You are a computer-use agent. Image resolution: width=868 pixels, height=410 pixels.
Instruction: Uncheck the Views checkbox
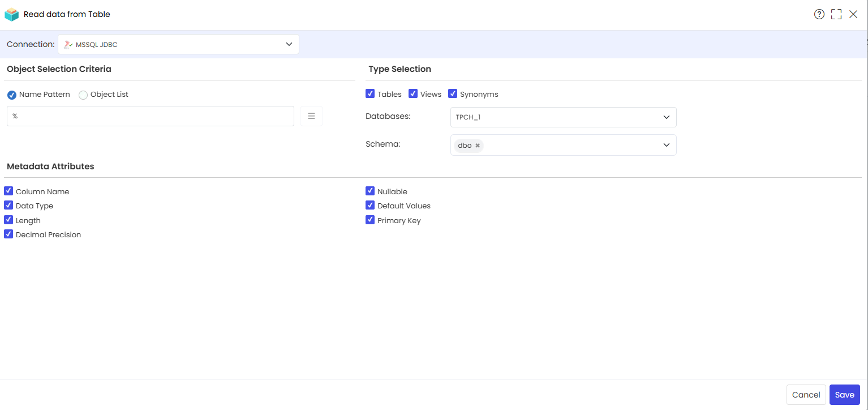pyautogui.click(x=413, y=93)
